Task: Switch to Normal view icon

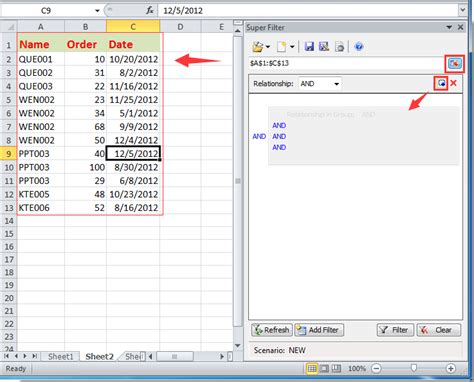Action: click(x=312, y=368)
